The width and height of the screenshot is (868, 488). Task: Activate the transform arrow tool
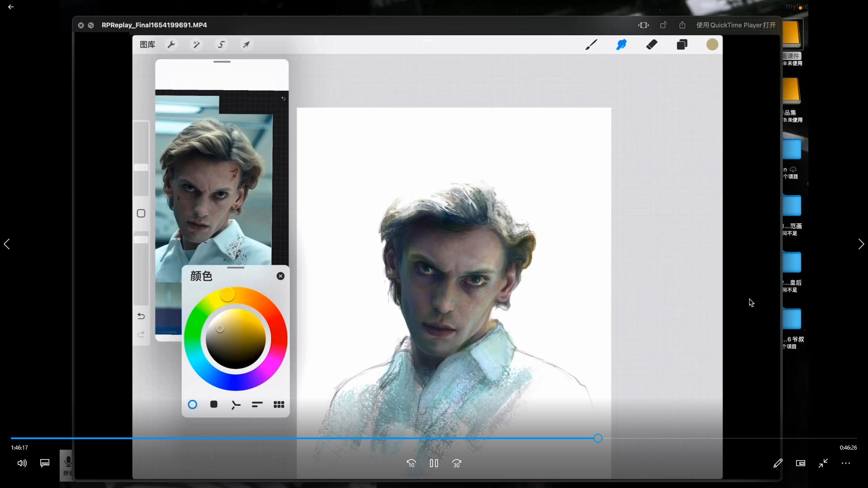point(246,44)
